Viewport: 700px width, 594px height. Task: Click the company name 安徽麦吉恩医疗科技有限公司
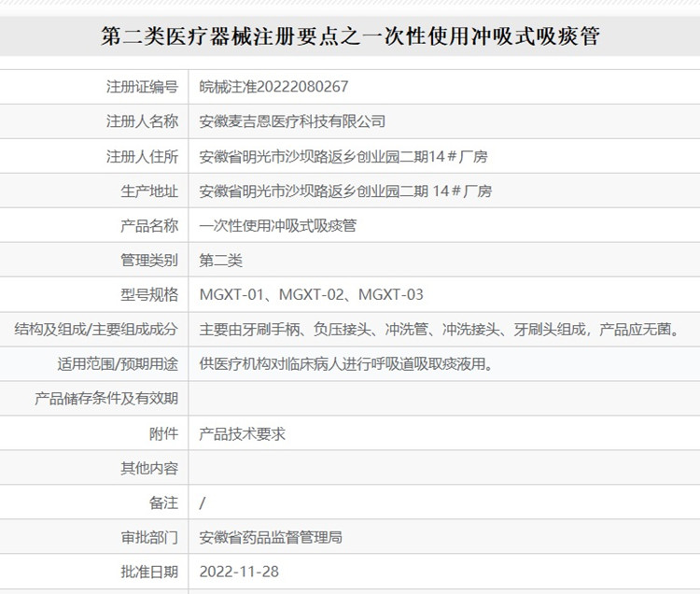(292, 121)
